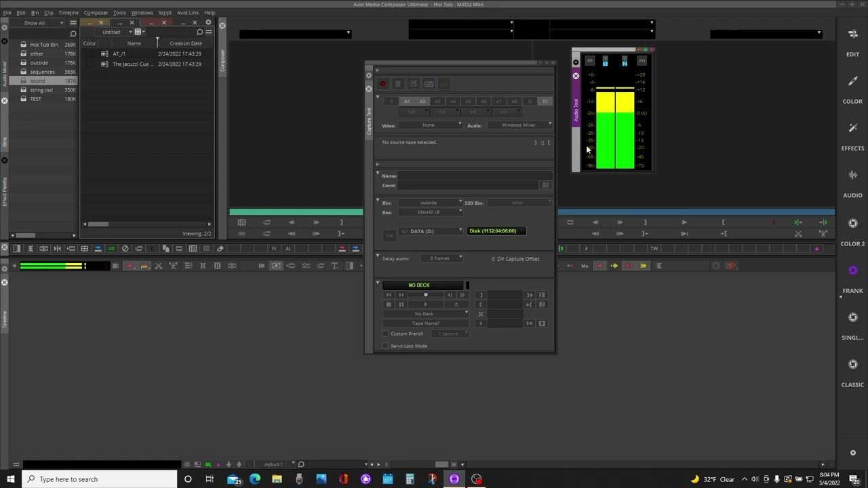Click the shuttle slider in the deck controls

[x=425, y=295]
